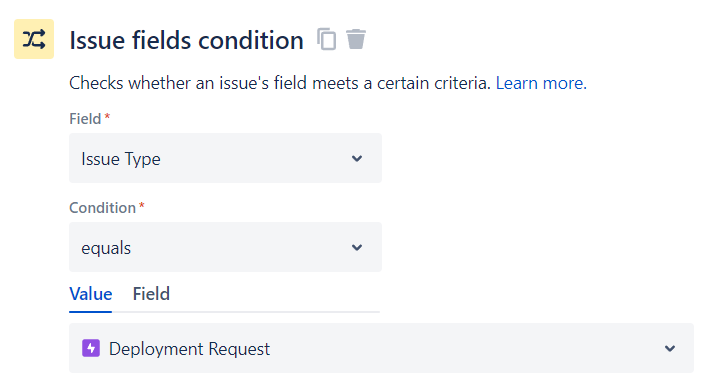The height and width of the screenshot is (386, 711).
Task: Click the chevron arrow in Issue Type field
Action: (357, 158)
